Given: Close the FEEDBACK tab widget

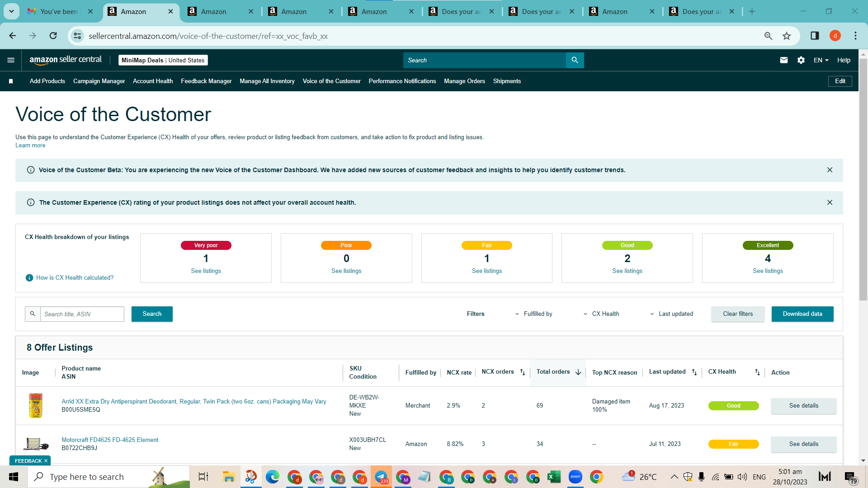Looking at the screenshot, I should tap(46, 461).
